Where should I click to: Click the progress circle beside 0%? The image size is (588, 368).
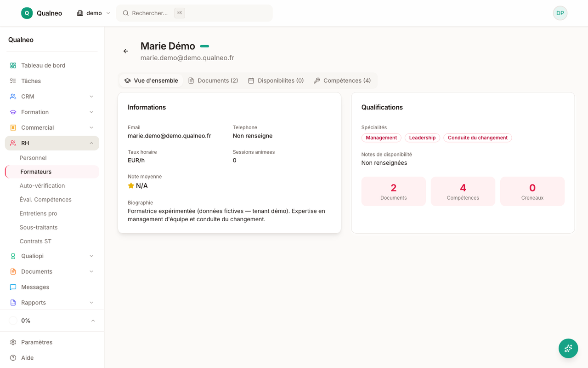tap(13, 321)
